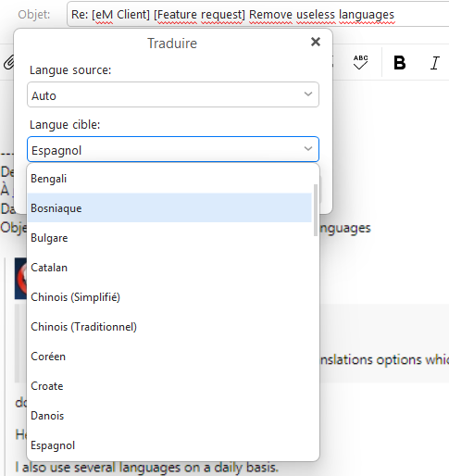Toggle bold formatting
The image size is (449, 476).
400,63
